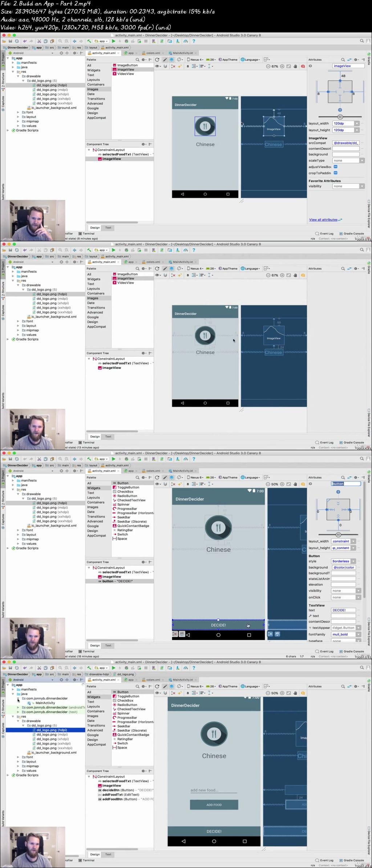Click clear constraints icon in first frame toolbar
The height and width of the screenshot is (868, 372).
[173, 66]
